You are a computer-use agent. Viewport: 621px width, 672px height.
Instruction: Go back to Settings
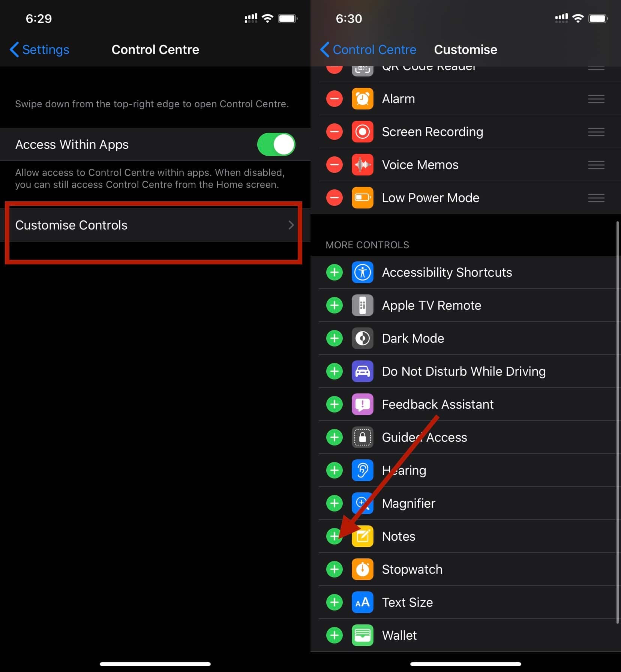(x=40, y=49)
